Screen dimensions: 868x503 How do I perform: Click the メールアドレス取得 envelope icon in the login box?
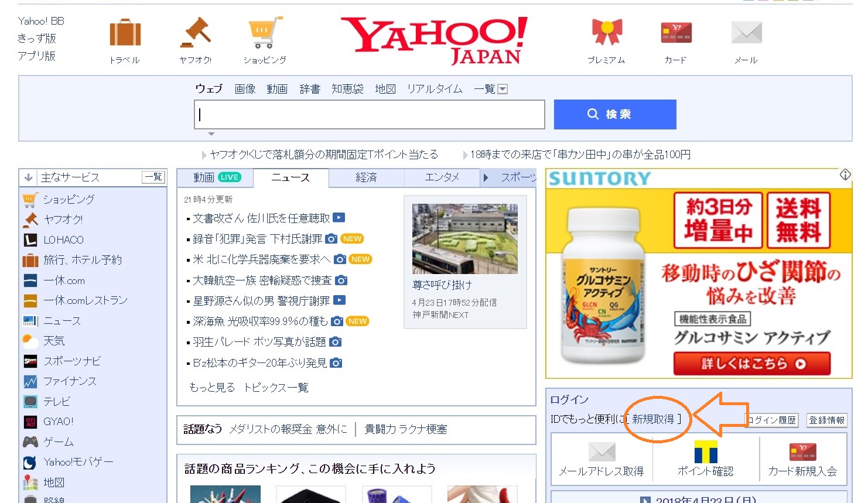point(602,452)
